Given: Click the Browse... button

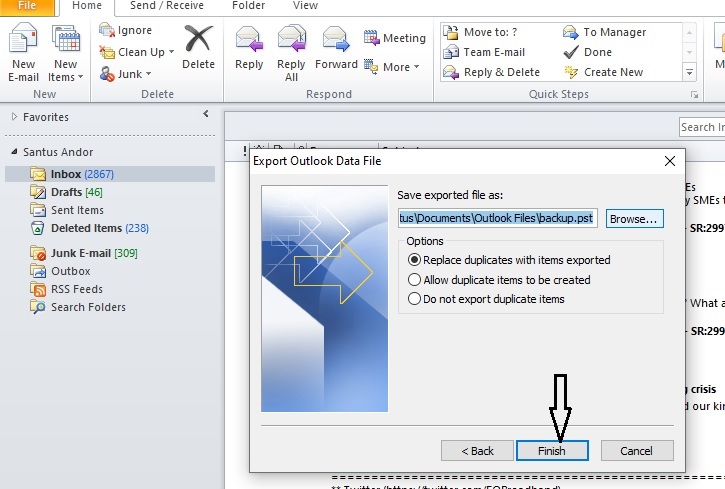Looking at the screenshot, I should click(635, 219).
